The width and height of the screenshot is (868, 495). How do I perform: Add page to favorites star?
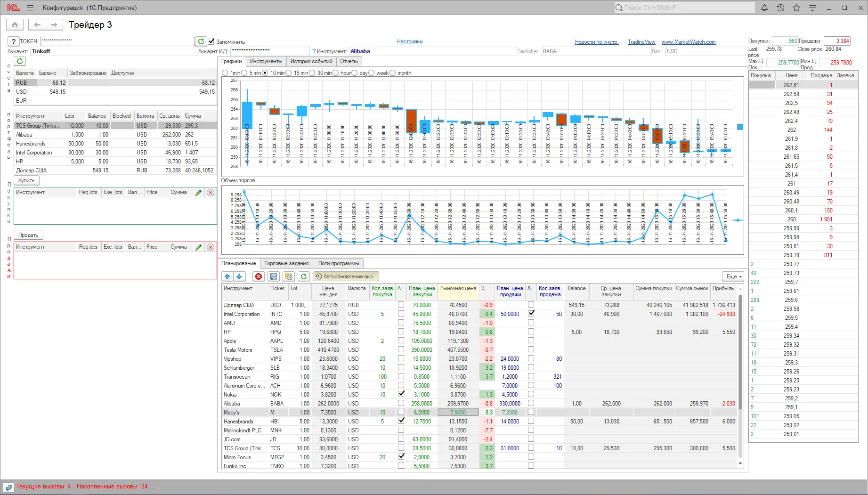click(796, 8)
